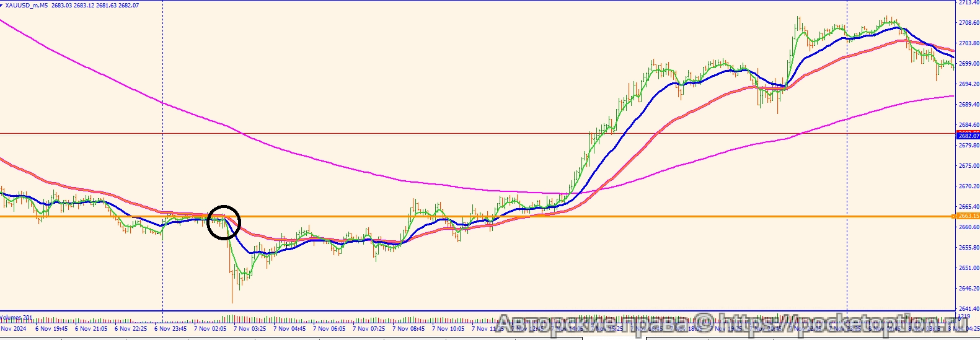The width and height of the screenshot is (980, 340).
Task: Select the orange 2663.15 price tag
Action: (968, 216)
